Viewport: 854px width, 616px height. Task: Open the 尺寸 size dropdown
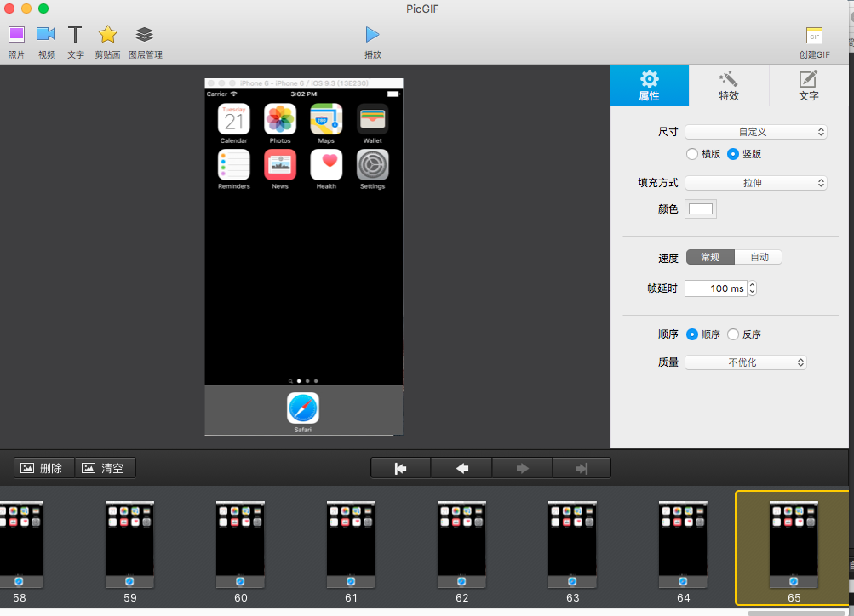pos(755,132)
